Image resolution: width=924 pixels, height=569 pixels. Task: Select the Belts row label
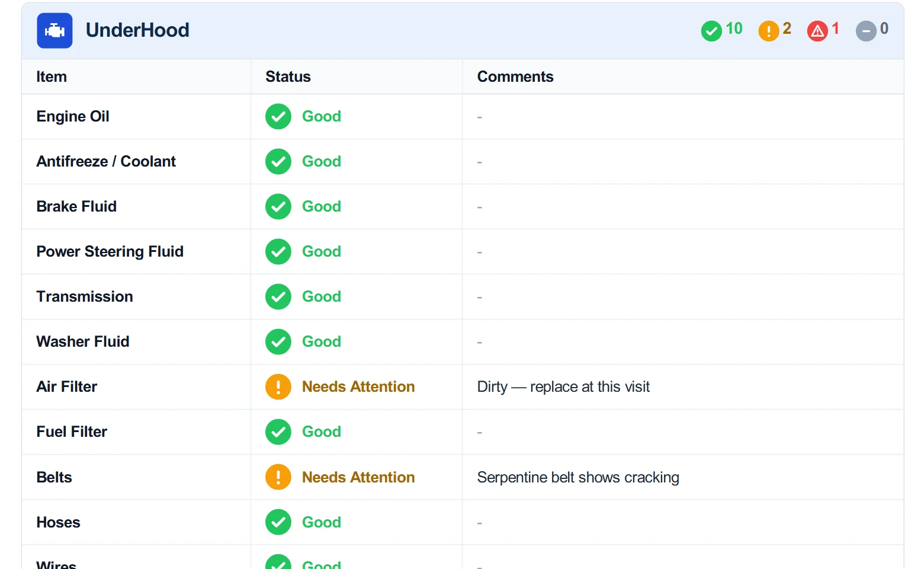pos(54,477)
